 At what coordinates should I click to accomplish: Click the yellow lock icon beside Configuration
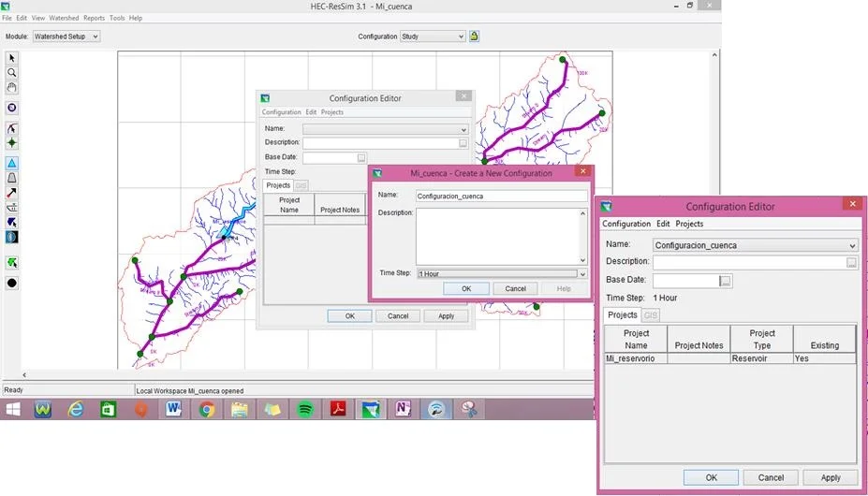[x=475, y=36]
